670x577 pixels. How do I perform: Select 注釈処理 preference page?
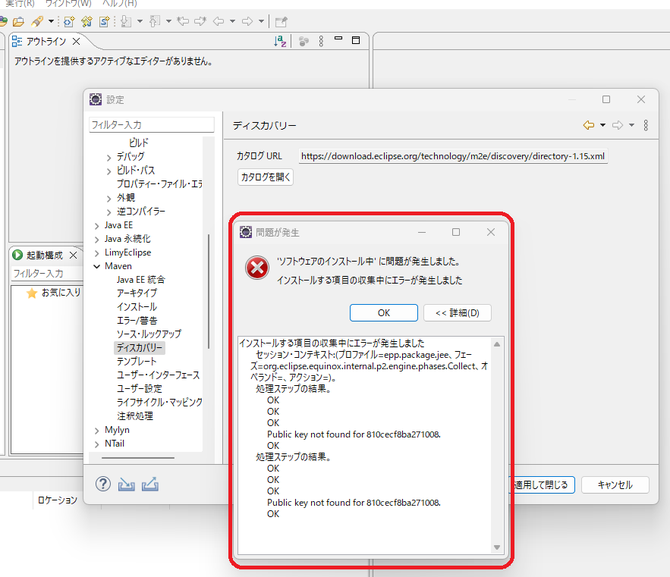point(135,416)
